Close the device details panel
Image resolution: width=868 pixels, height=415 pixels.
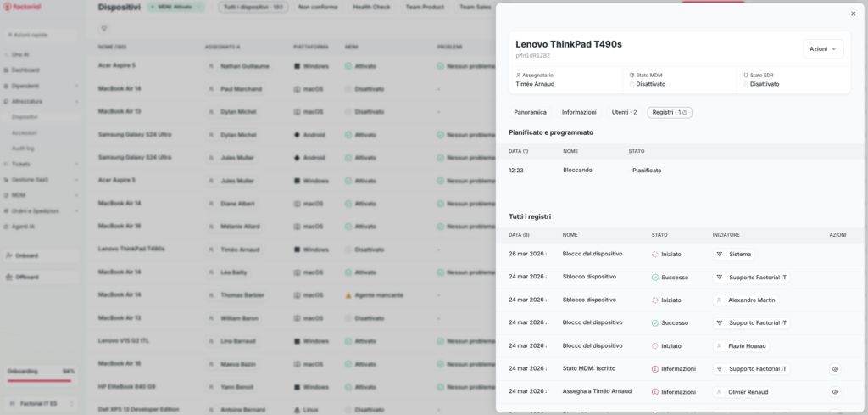click(853, 14)
